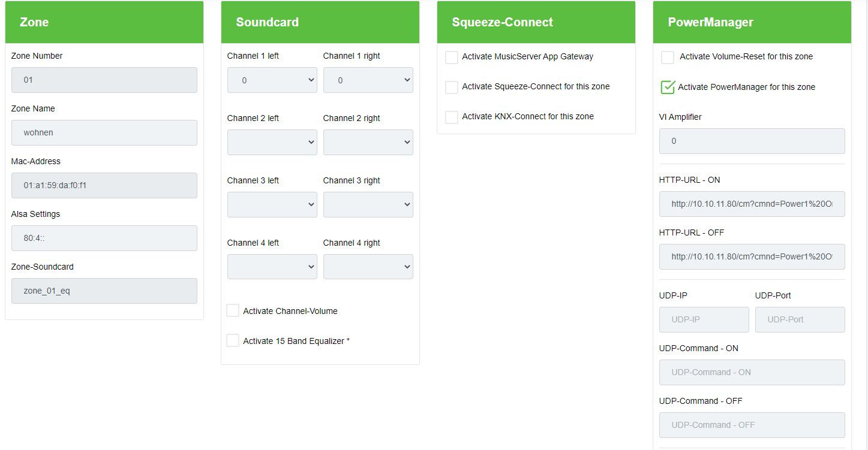868x450 pixels.
Task: Expand the Channel 3 right dropdown
Action: [368, 205]
